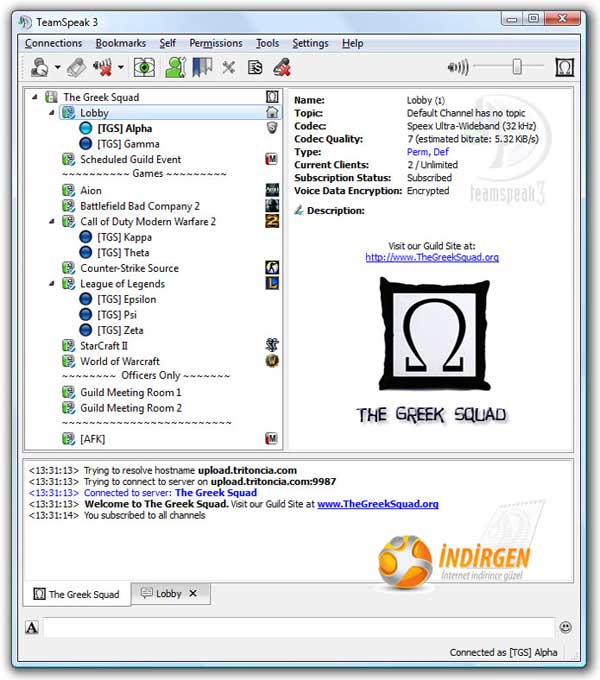Open www.TheGreekSquad.org link in chat log
This screenshot has width=600, height=680.
[378, 504]
